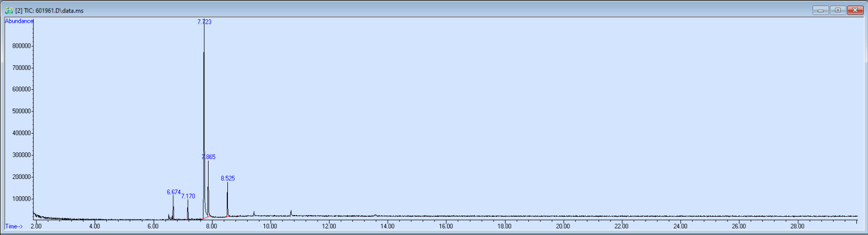Click the 2.00 time axis label
This screenshot has height=235, width=868.
tap(36, 226)
